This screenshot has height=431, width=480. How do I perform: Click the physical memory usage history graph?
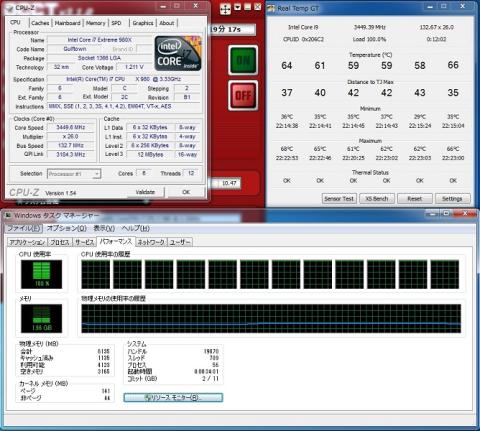[271, 318]
